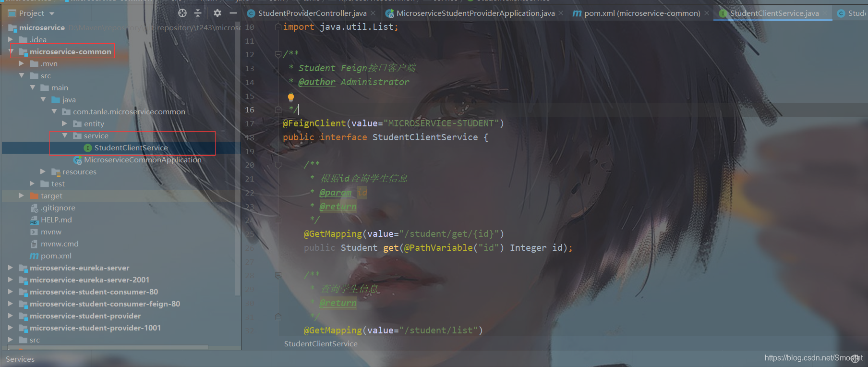Close the pom.xml (microservice-common) tab

[706, 13]
